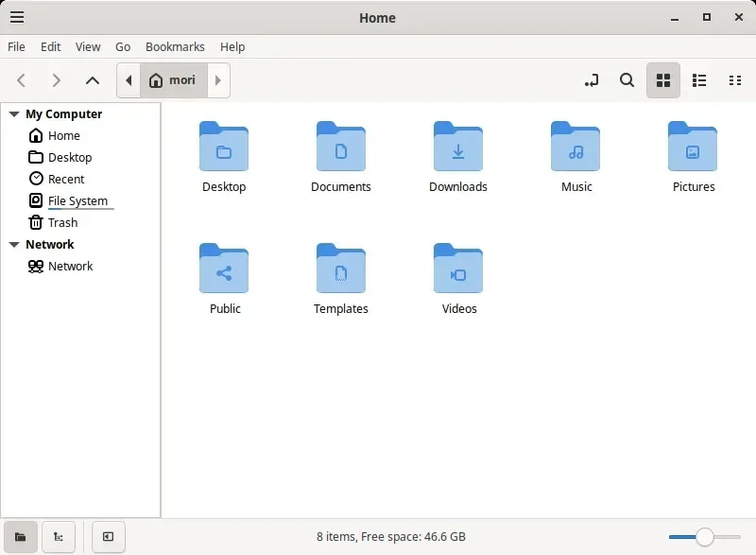Open the Help menu
This screenshot has height=555, width=756.
(x=232, y=46)
